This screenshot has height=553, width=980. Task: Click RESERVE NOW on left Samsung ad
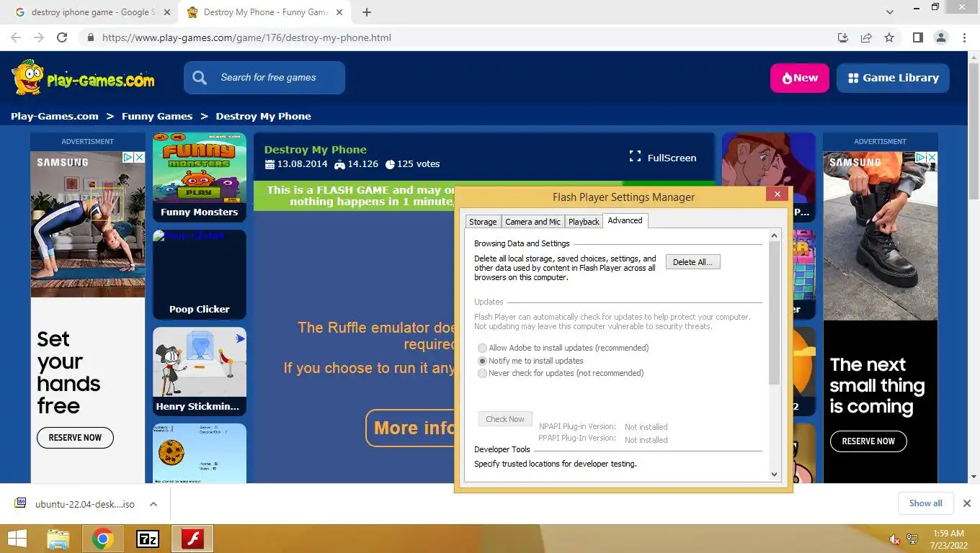click(x=75, y=438)
